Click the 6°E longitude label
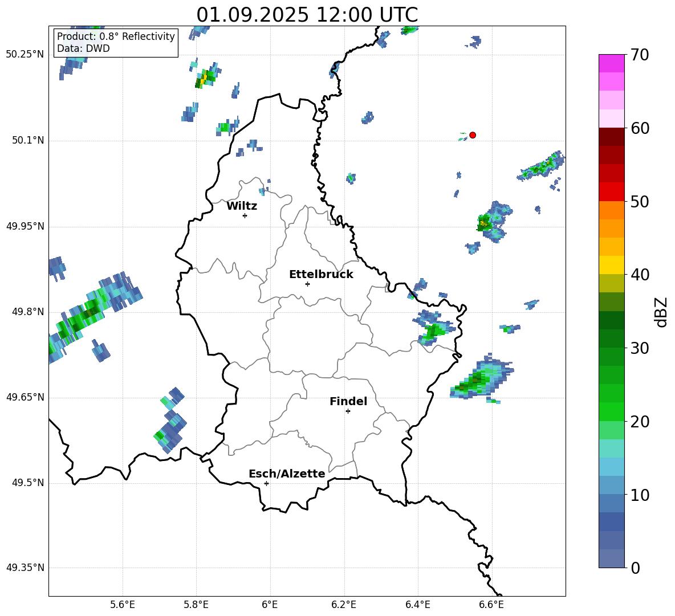The width and height of the screenshot is (675, 616). click(x=270, y=605)
